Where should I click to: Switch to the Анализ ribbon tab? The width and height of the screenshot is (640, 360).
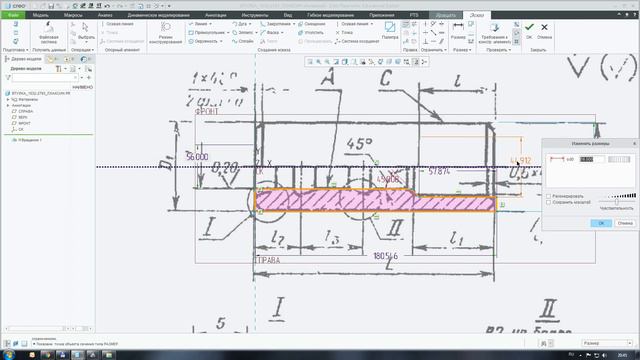click(x=105, y=15)
